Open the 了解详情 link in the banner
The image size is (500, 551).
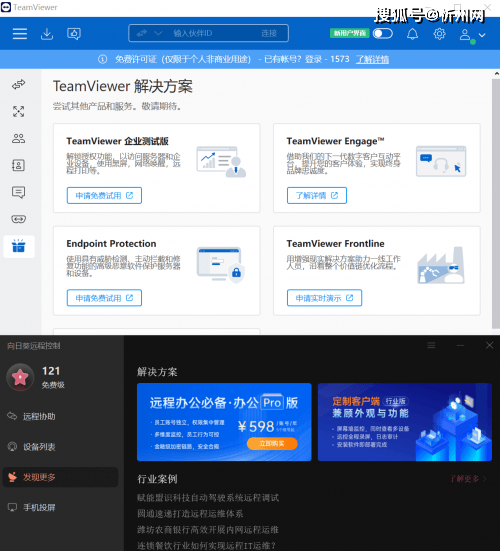(372, 59)
